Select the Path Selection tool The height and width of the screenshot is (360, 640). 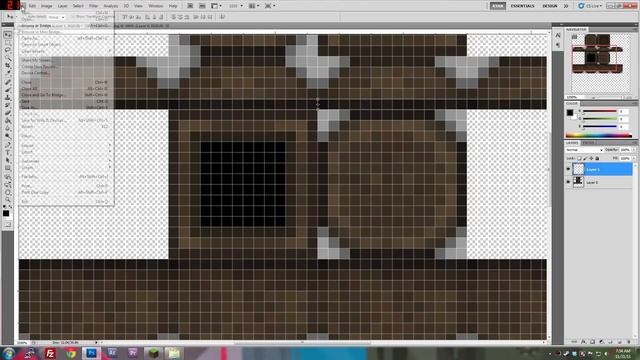pos(7,161)
